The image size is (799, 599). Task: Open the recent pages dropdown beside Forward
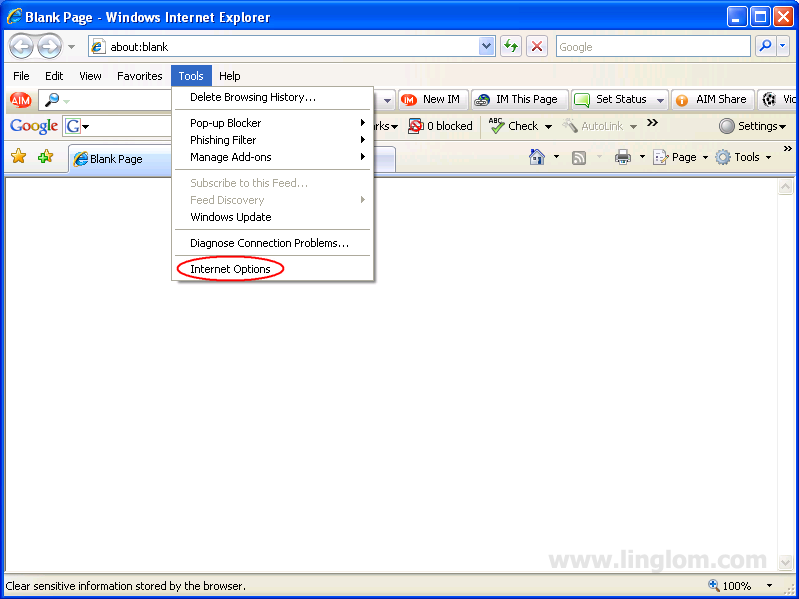tap(72, 47)
